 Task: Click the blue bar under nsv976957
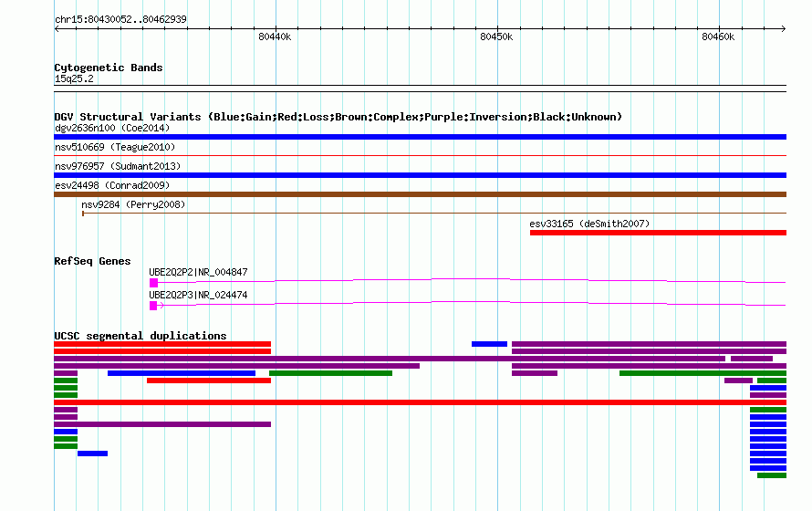tap(420, 175)
